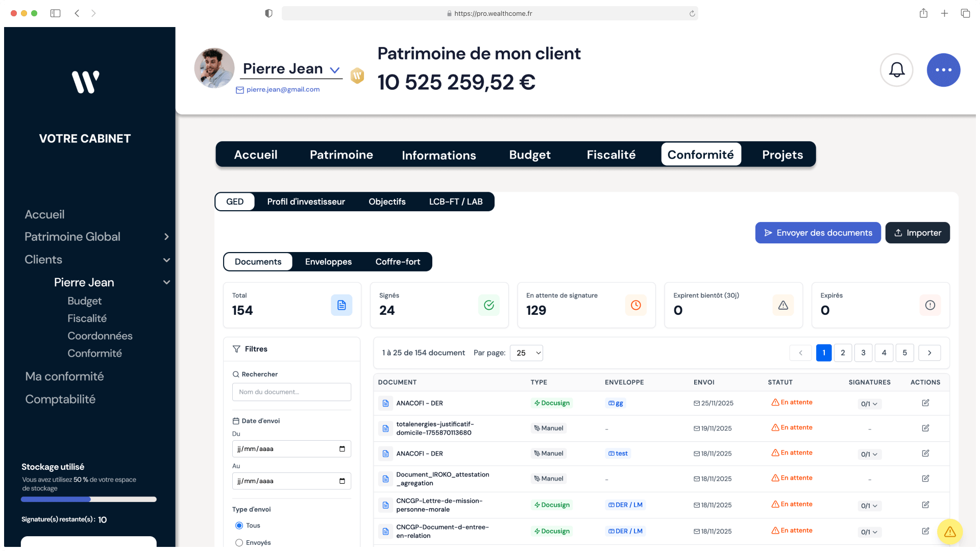Click the upload icon on Importer button
Screen dimensions: 980x551
click(898, 233)
